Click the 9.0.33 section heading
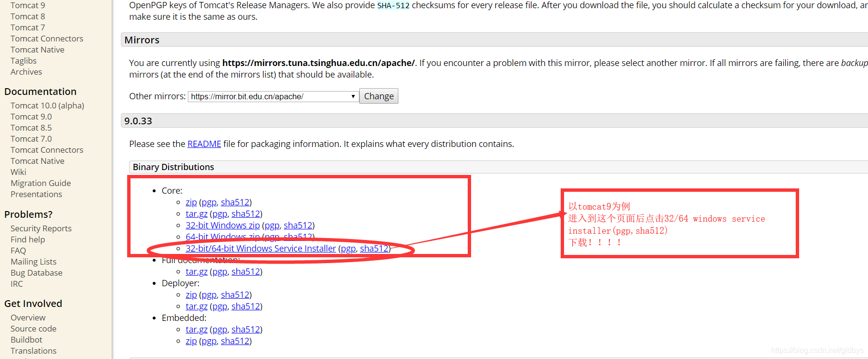 [138, 121]
